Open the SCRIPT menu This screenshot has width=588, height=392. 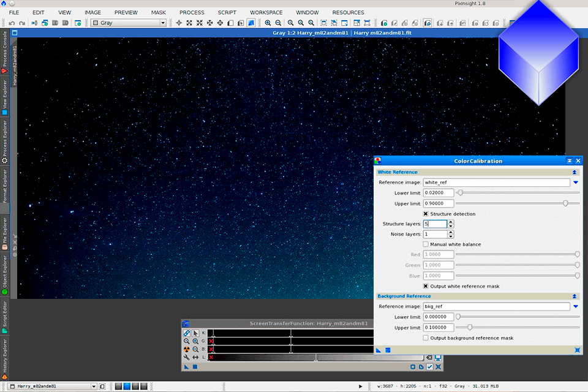coord(227,12)
